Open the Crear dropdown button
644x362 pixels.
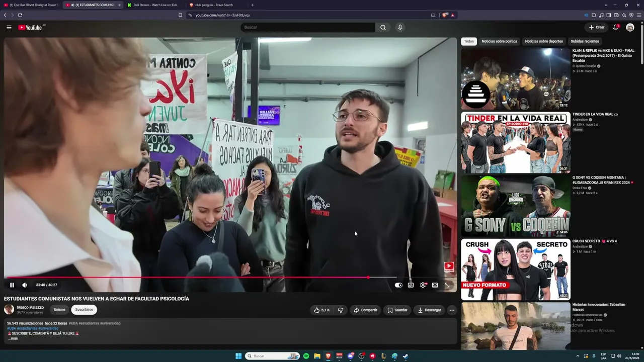[x=597, y=27]
